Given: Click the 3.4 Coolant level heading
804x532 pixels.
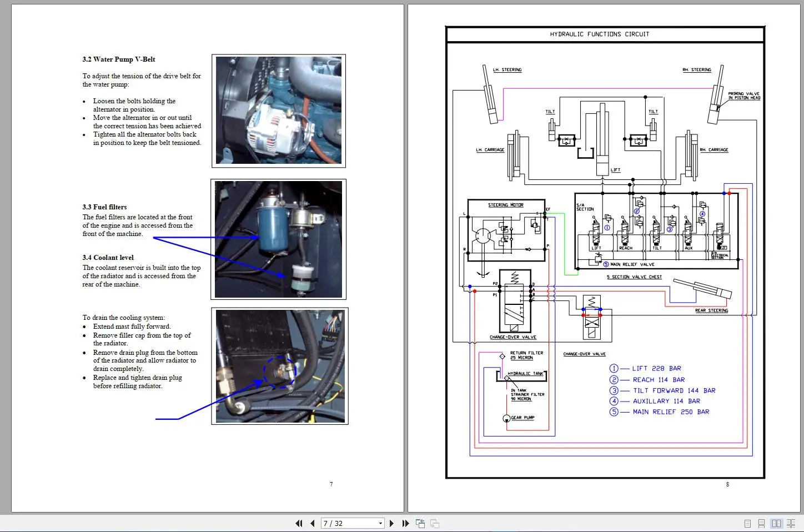Looking at the screenshot, I should tap(108, 258).
